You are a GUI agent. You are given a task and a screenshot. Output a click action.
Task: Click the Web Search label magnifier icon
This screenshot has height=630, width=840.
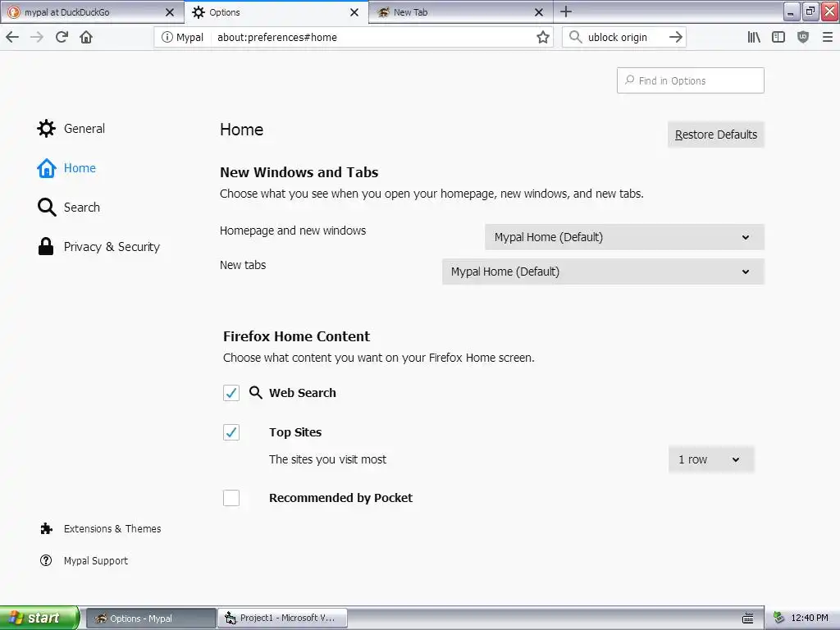pyautogui.click(x=256, y=393)
